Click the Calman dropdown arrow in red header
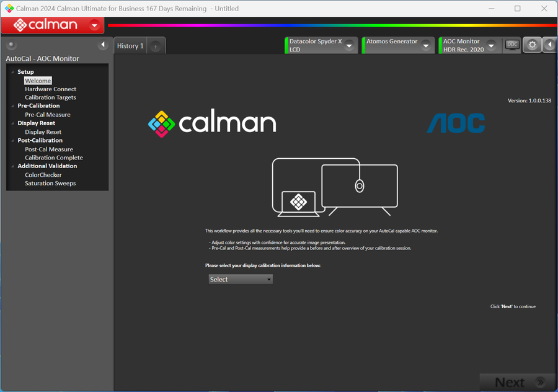 pyautogui.click(x=94, y=25)
